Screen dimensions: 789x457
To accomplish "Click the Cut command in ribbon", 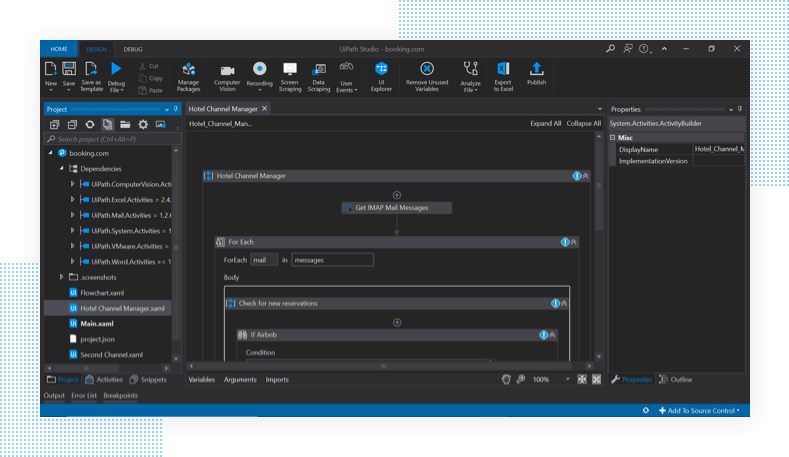I will click(149, 66).
